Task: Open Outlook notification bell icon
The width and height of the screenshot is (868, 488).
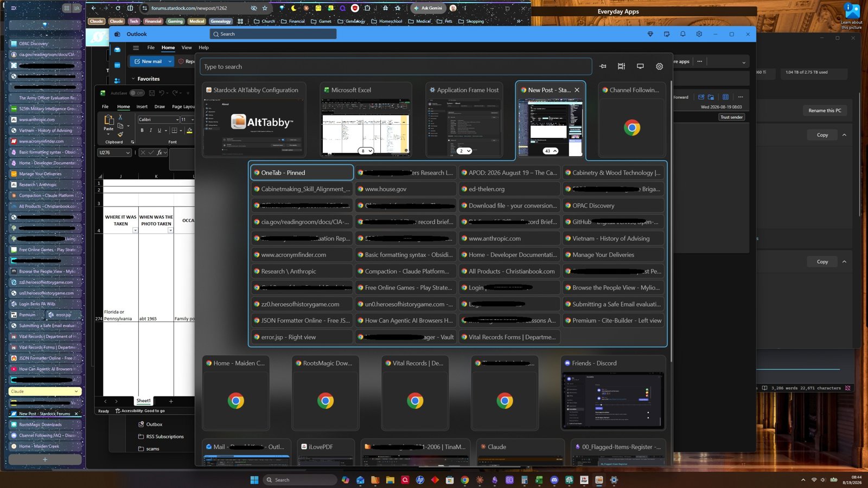Action: [x=682, y=34]
